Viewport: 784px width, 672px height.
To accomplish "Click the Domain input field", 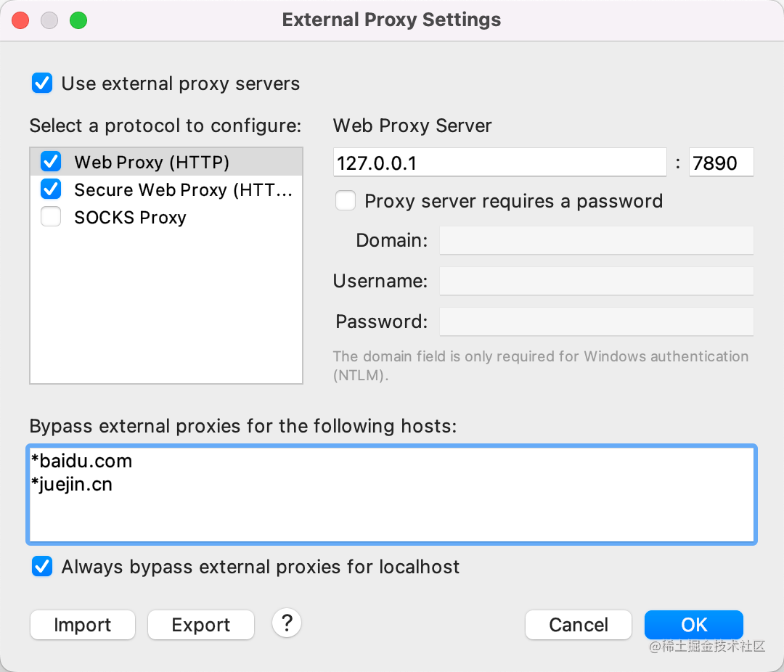I will pos(596,240).
